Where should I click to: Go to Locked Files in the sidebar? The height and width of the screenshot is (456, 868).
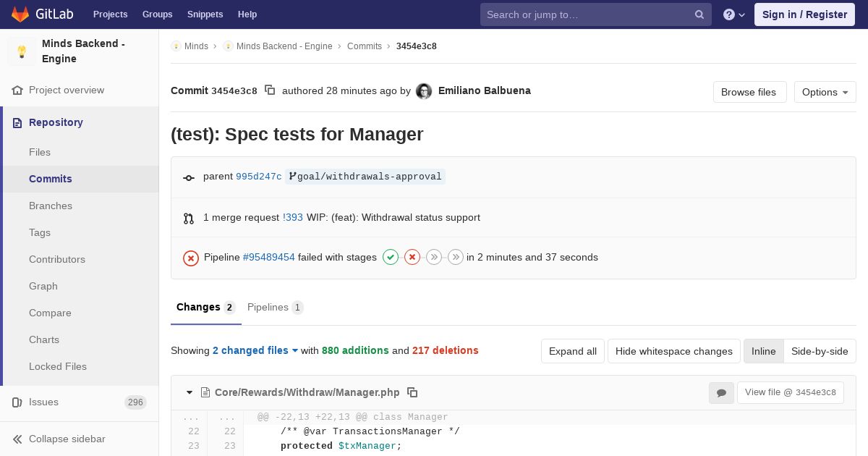point(81,366)
